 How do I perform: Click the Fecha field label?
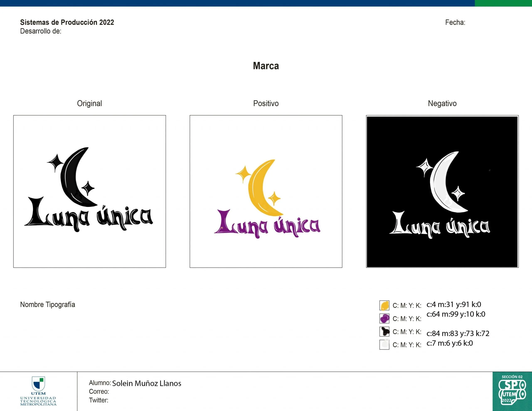pos(455,22)
